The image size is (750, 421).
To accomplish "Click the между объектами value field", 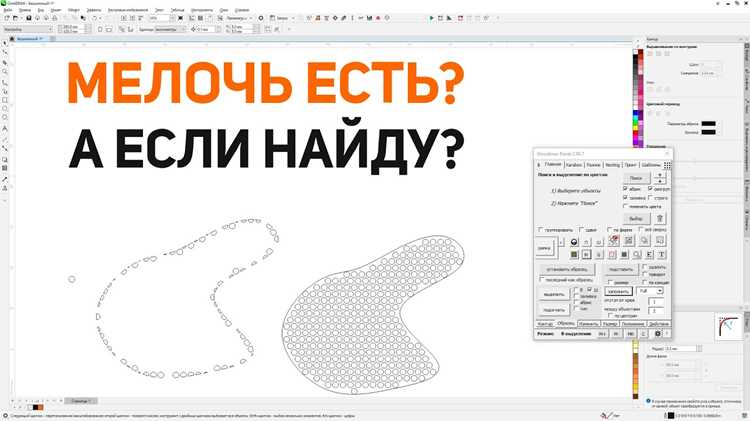I will (656, 311).
